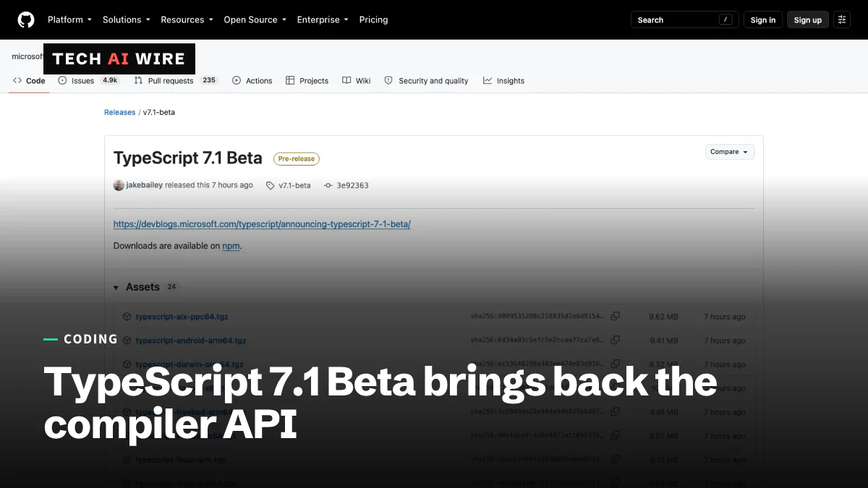The width and height of the screenshot is (868, 488).
Task: Click the slash shortcut key in Search
Action: [726, 20]
